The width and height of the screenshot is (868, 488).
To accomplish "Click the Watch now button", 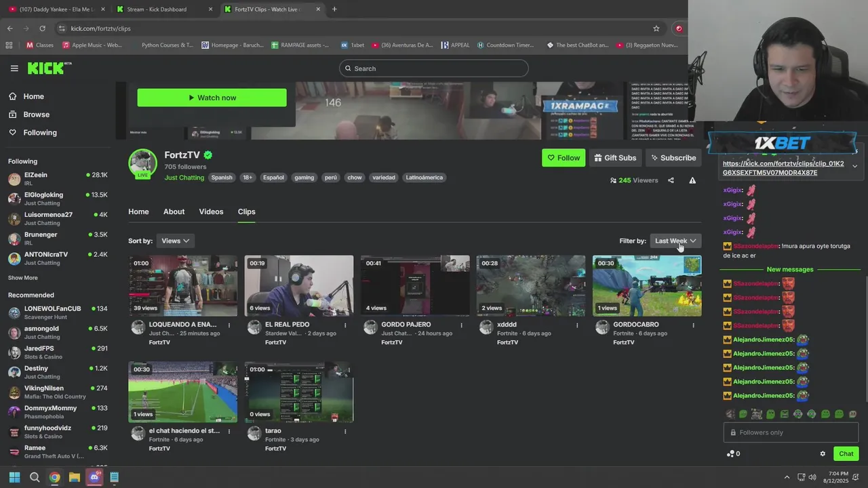I will click(212, 98).
